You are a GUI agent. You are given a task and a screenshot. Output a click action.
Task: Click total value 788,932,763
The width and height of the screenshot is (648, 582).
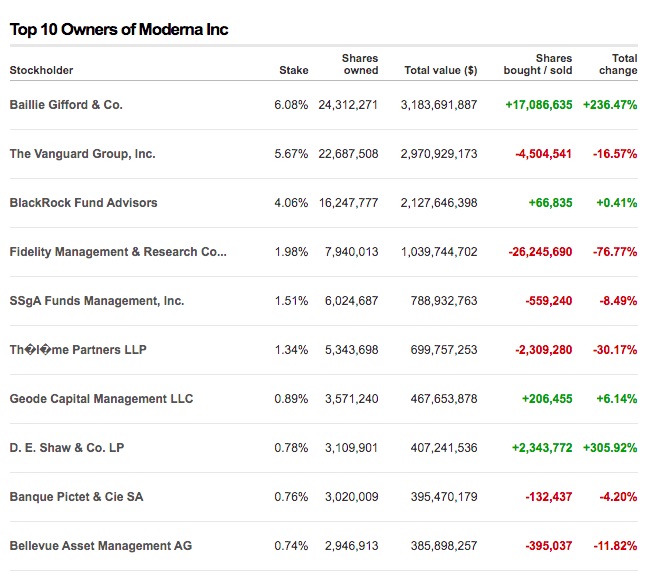coord(444,301)
